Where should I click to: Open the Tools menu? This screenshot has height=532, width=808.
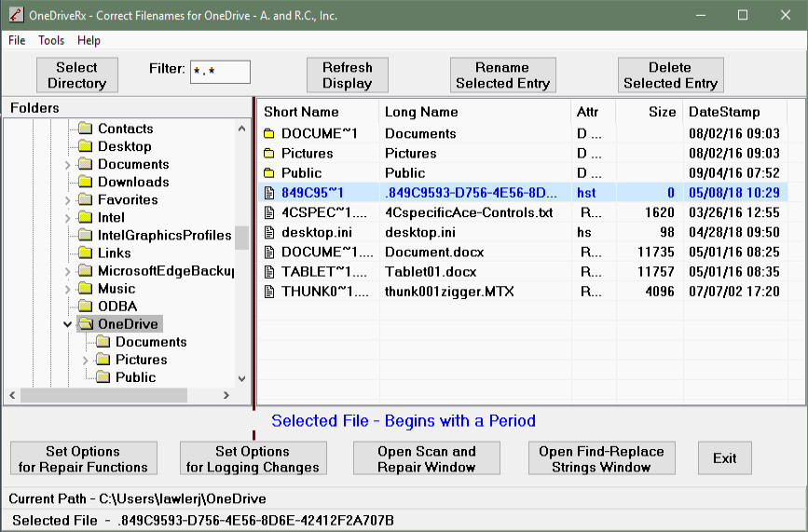[x=51, y=40]
